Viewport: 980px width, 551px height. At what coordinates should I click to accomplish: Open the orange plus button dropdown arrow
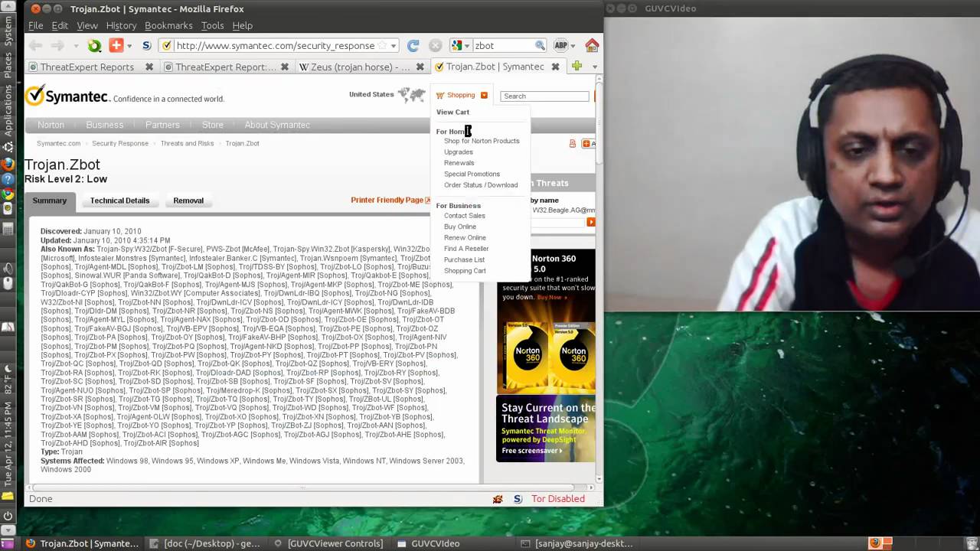130,46
